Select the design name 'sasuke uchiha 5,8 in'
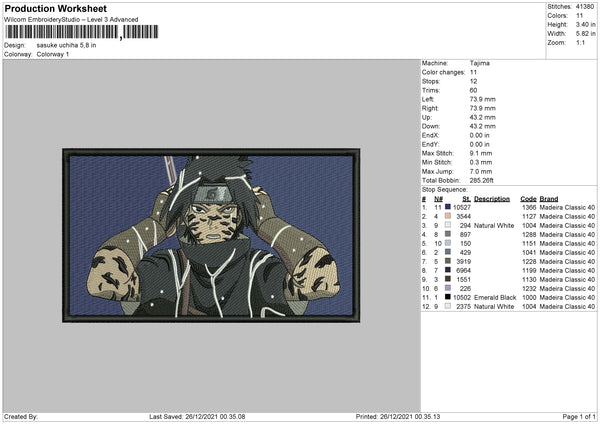The image size is (600, 424). (x=66, y=45)
